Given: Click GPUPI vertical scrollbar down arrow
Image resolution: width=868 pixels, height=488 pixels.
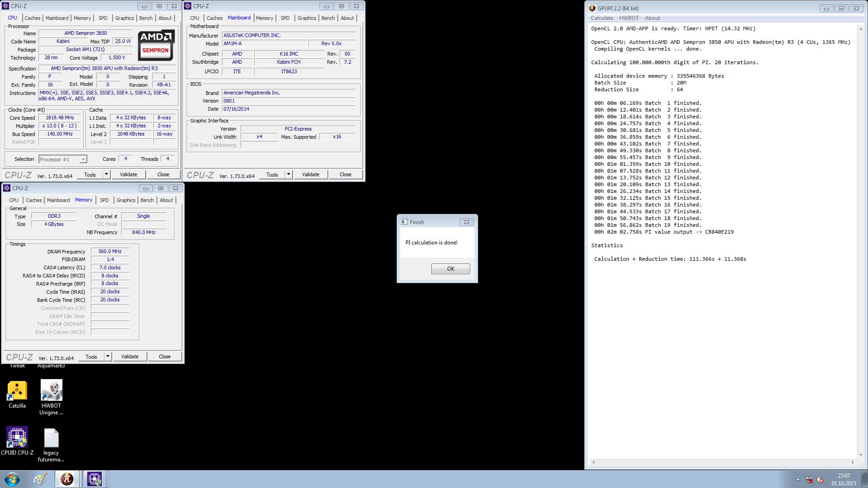Looking at the screenshot, I should [860, 455].
